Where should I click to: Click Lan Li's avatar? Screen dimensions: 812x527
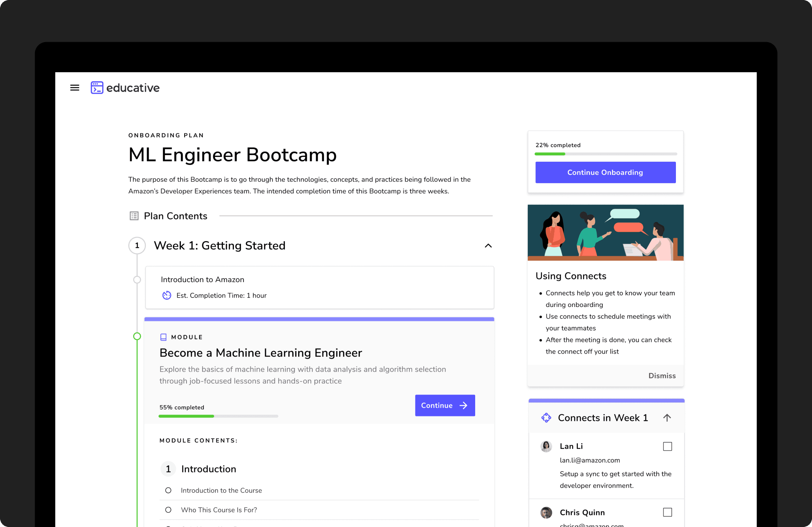tap(546, 447)
